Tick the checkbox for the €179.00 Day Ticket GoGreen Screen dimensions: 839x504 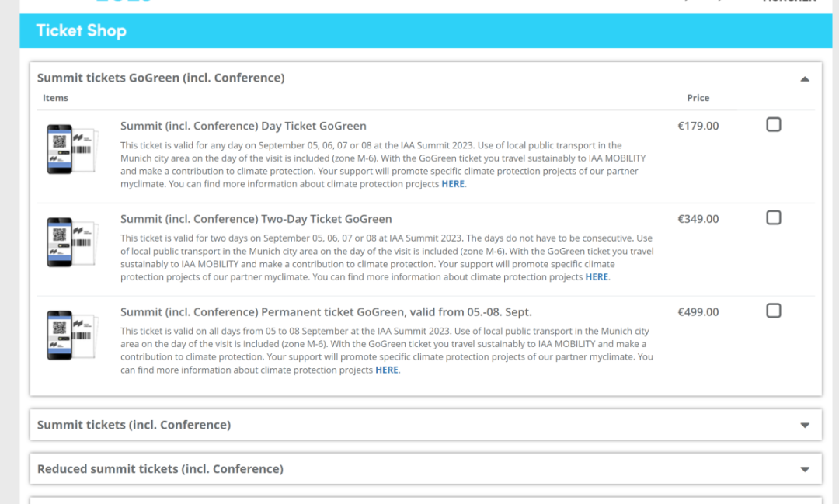tap(773, 125)
